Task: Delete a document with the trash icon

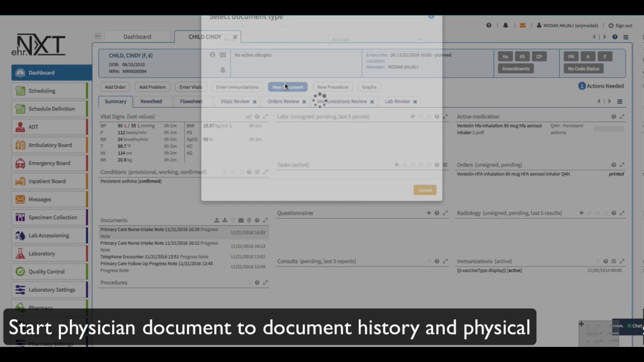Action: [x=249, y=220]
